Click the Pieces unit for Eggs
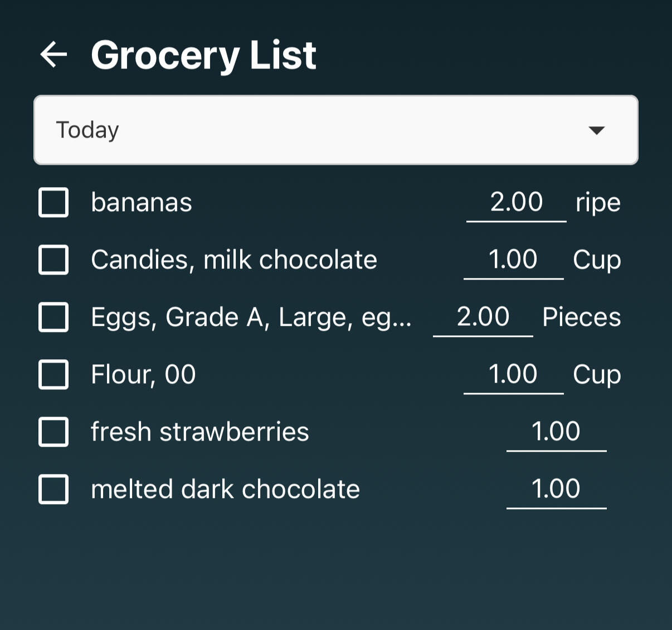Screen dimensions: 672x630 (581, 317)
